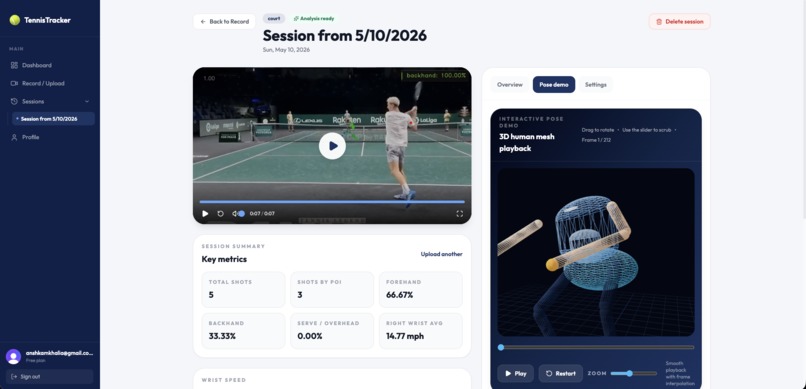Enter fullscreen video mode
Viewport: 806px width, 389px height.
[460, 214]
